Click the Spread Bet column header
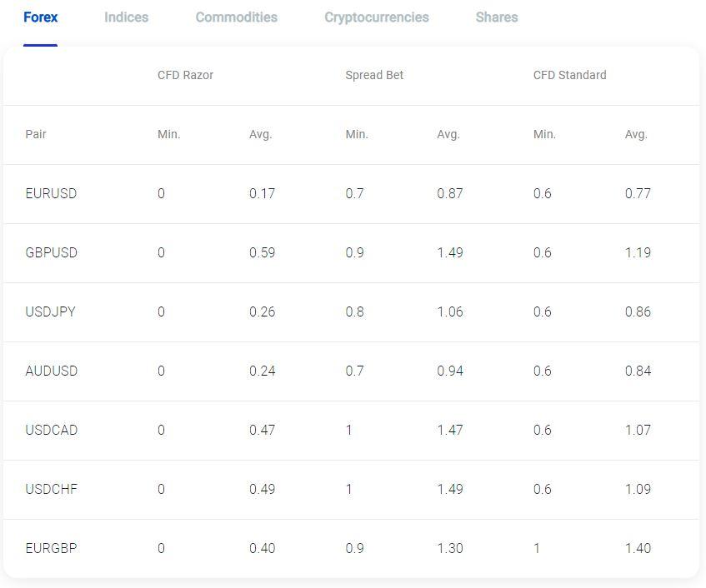The image size is (706, 588). (374, 75)
